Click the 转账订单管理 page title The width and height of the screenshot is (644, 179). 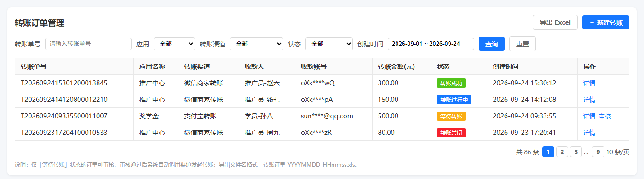click(40, 22)
